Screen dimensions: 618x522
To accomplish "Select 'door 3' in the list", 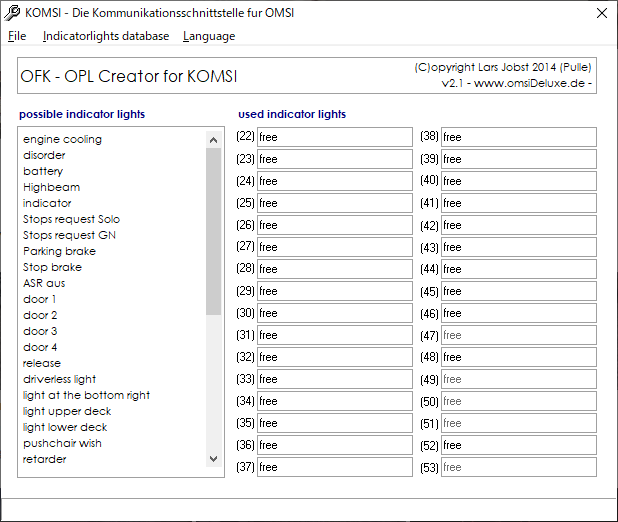I will coord(40,331).
